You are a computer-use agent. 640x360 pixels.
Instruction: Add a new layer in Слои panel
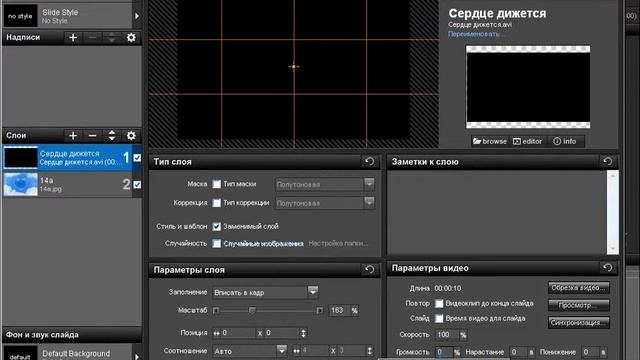73,136
